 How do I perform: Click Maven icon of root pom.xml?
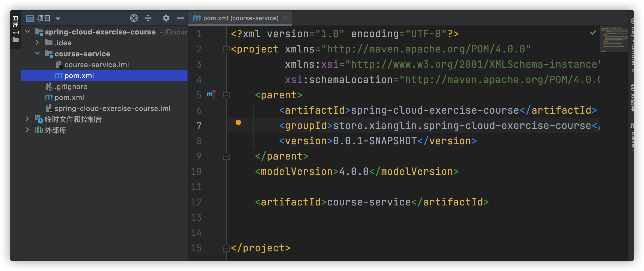tap(49, 97)
